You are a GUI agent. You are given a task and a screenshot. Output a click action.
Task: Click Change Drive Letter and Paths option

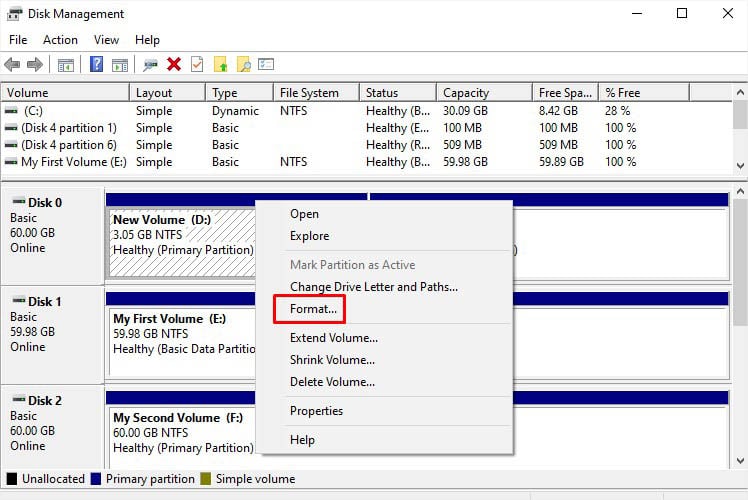[373, 287]
